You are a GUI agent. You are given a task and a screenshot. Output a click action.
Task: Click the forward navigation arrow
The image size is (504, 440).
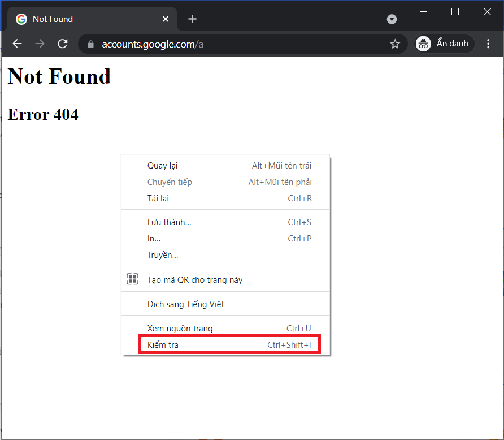[40, 44]
